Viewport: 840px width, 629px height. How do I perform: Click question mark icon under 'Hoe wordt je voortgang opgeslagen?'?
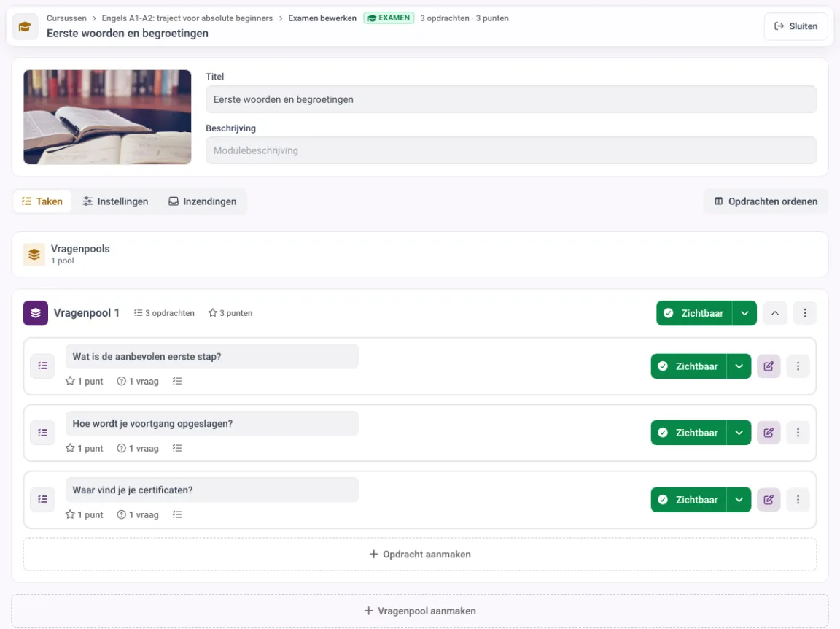click(x=122, y=448)
